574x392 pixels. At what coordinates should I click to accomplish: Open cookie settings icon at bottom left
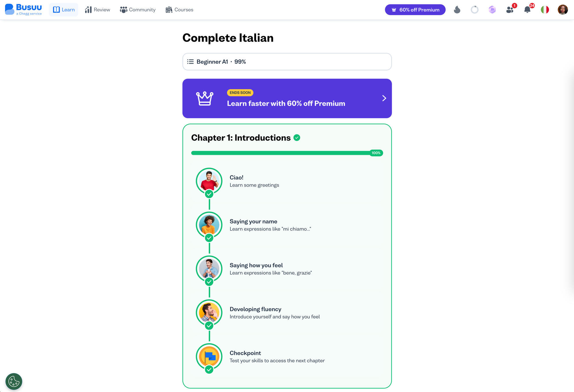(x=14, y=381)
